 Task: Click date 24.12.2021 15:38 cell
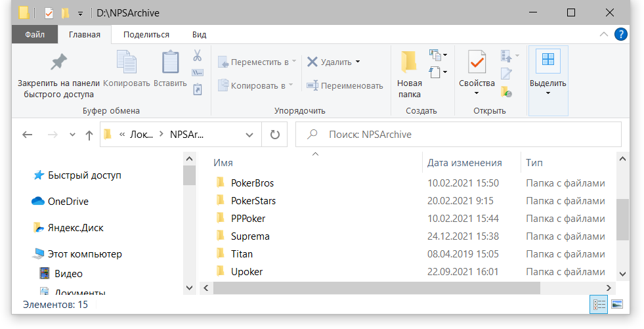click(x=463, y=236)
